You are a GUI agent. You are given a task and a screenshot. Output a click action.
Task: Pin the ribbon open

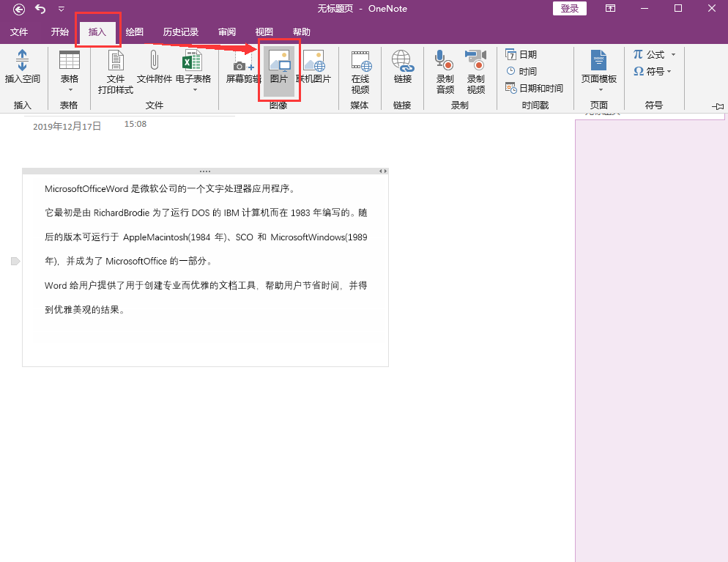718,106
